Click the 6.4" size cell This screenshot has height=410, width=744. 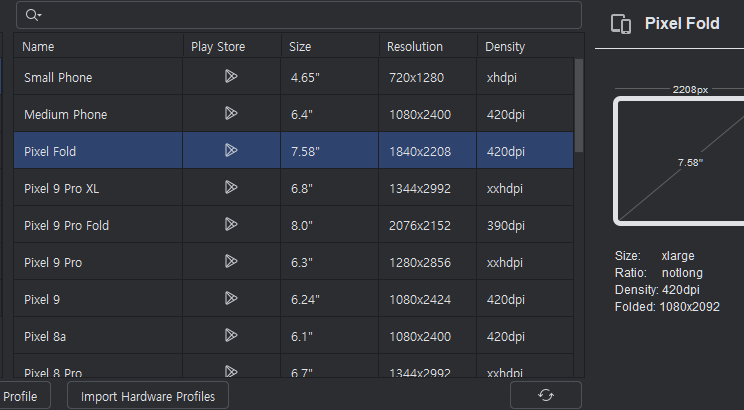(330, 114)
